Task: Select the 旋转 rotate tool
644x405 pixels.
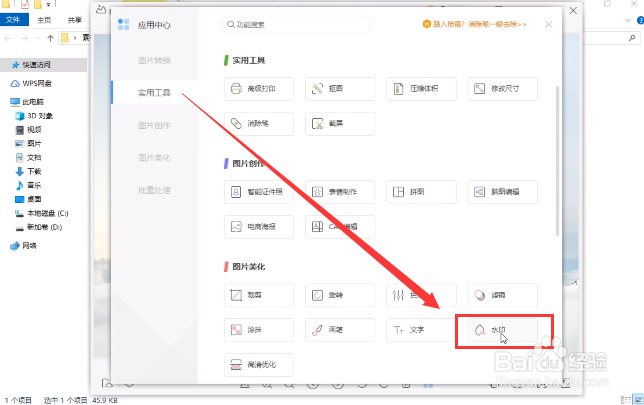Action: pyautogui.click(x=340, y=295)
